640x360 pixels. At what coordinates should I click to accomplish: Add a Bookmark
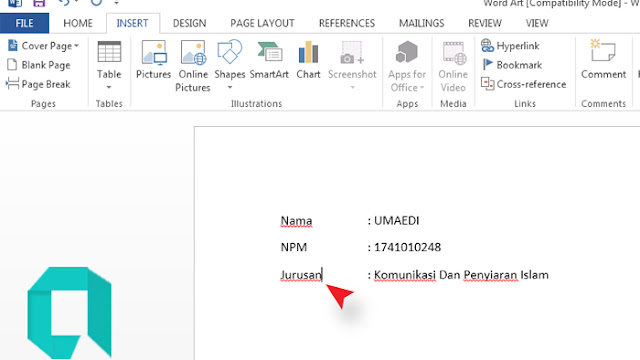point(512,65)
